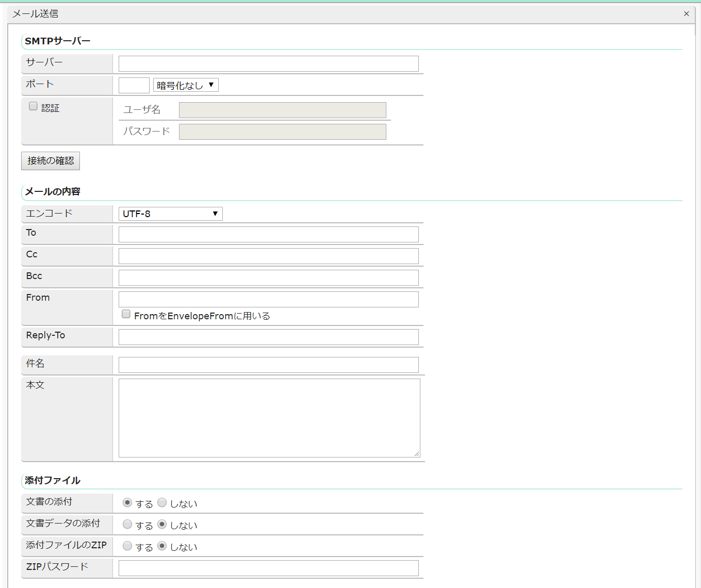Click the Cc address field
The height and width of the screenshot is (588, 701).
click(268, 256)
